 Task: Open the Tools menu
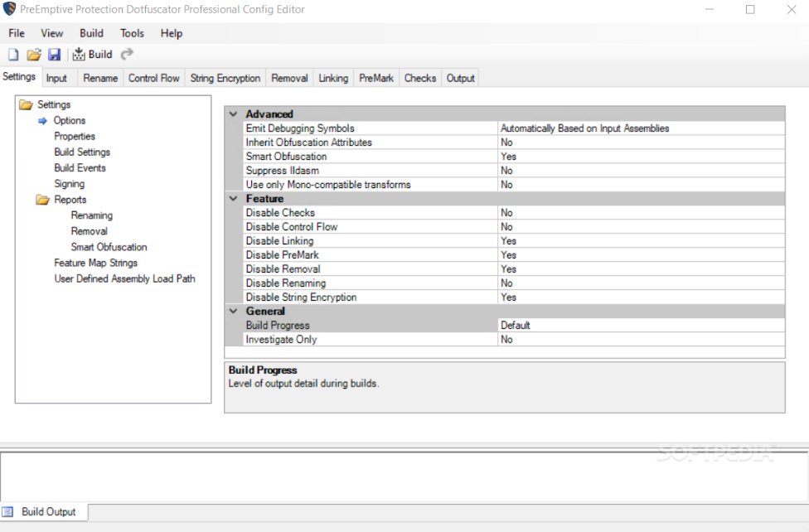click(132, 33)
